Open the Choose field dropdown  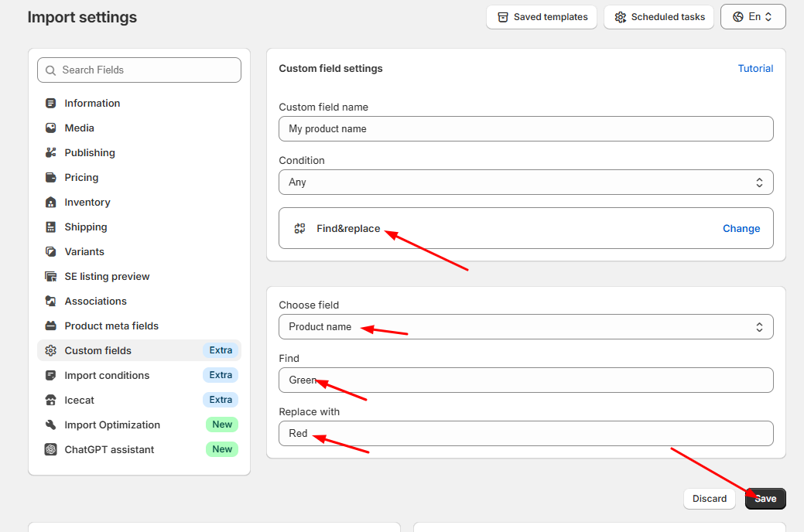pyautogui.click(x=526, y=326)
